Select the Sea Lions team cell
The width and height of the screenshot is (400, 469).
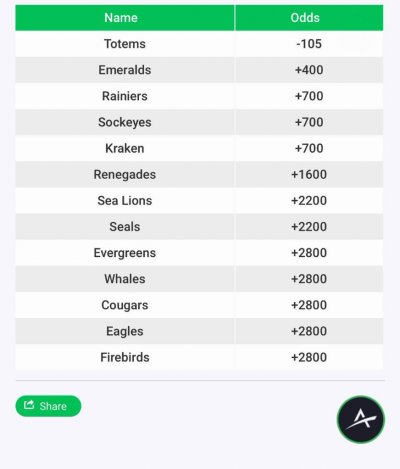pyautogui.click(x=125, y=201)
